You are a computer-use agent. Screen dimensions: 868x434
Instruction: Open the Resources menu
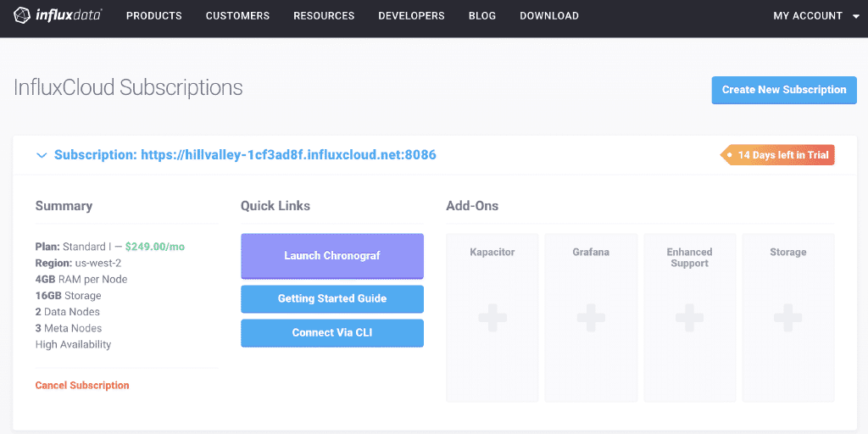[x=324, y=16]
